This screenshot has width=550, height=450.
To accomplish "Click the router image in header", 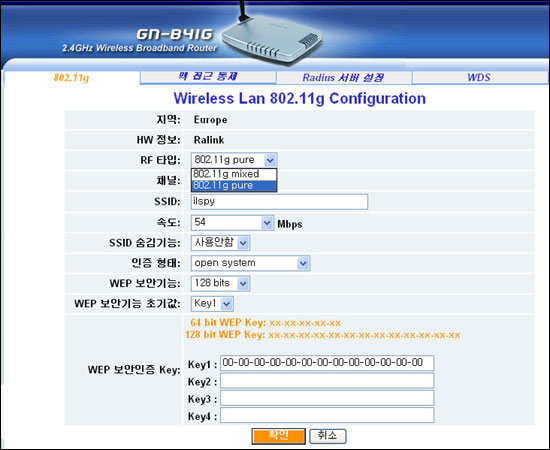I will [x=272, y=38].
